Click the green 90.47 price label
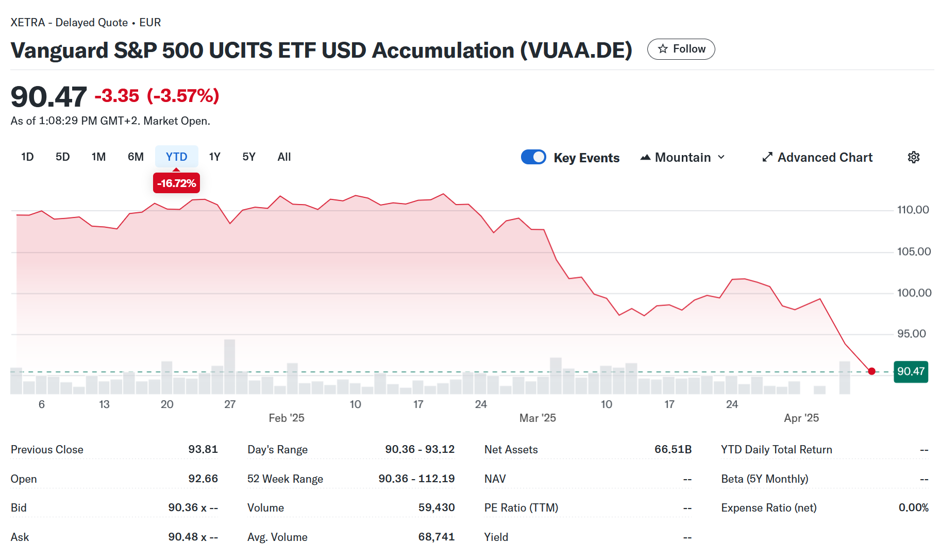 tap(911, 371)
